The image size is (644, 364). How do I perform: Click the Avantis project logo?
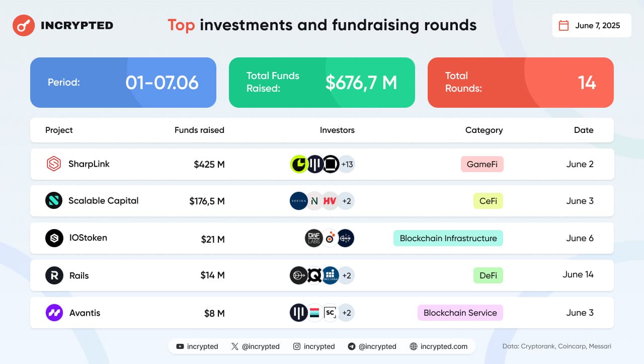pyautogui.click(x=54, y=313)
